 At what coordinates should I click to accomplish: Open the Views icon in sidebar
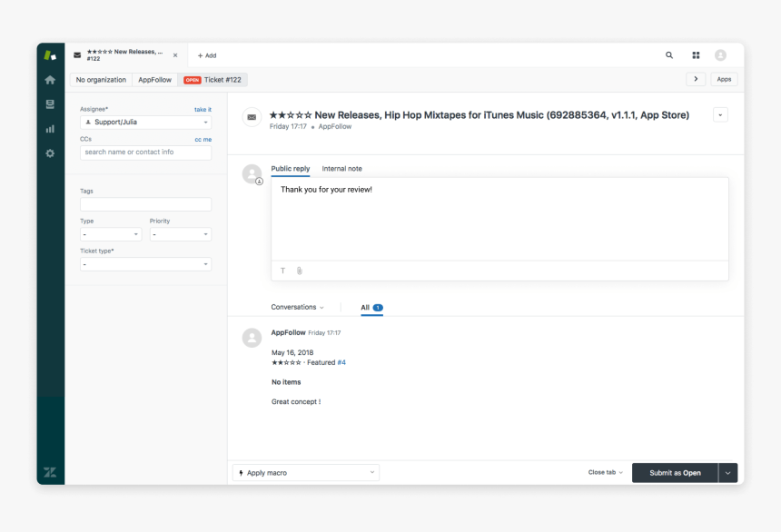[50, 104]
